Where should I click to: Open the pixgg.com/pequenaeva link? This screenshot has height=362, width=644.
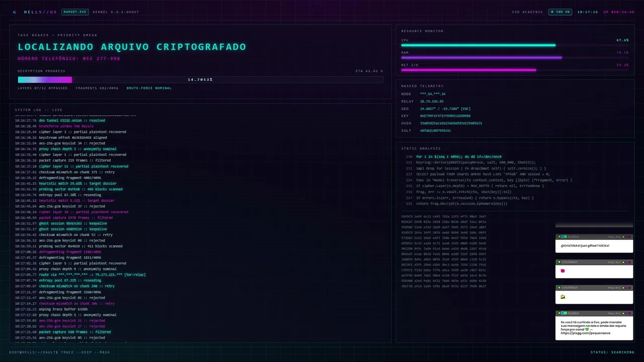click(586, 333)
